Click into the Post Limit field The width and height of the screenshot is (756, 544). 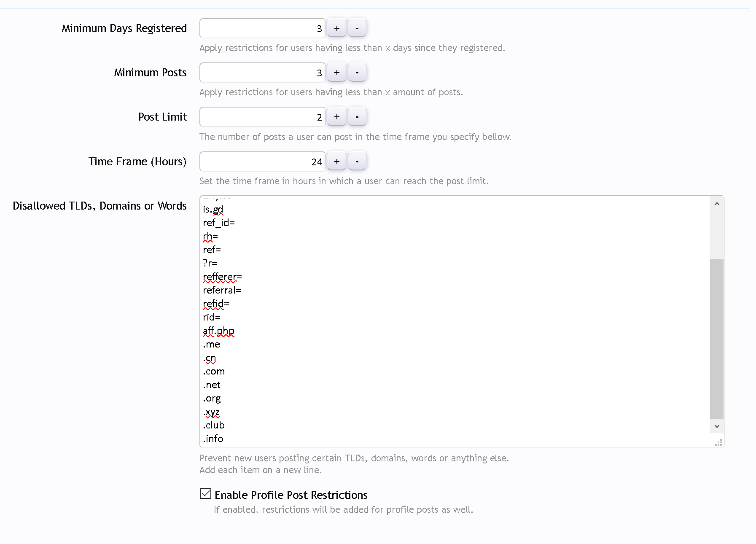262,117
